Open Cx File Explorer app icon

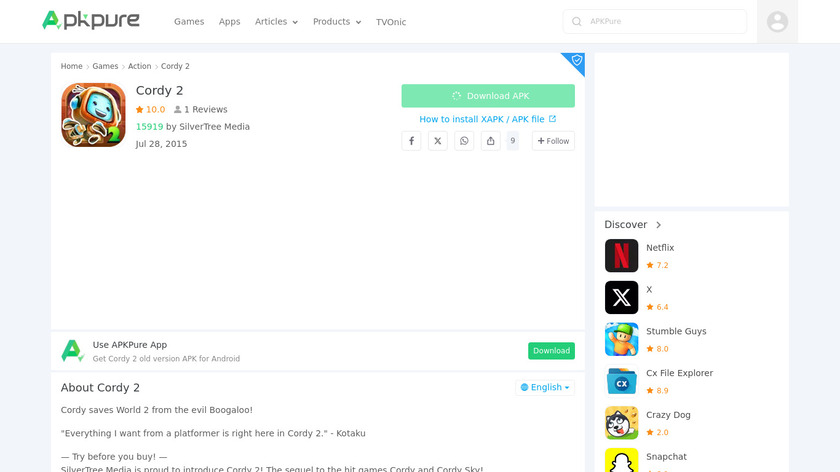tap(621, 381)
